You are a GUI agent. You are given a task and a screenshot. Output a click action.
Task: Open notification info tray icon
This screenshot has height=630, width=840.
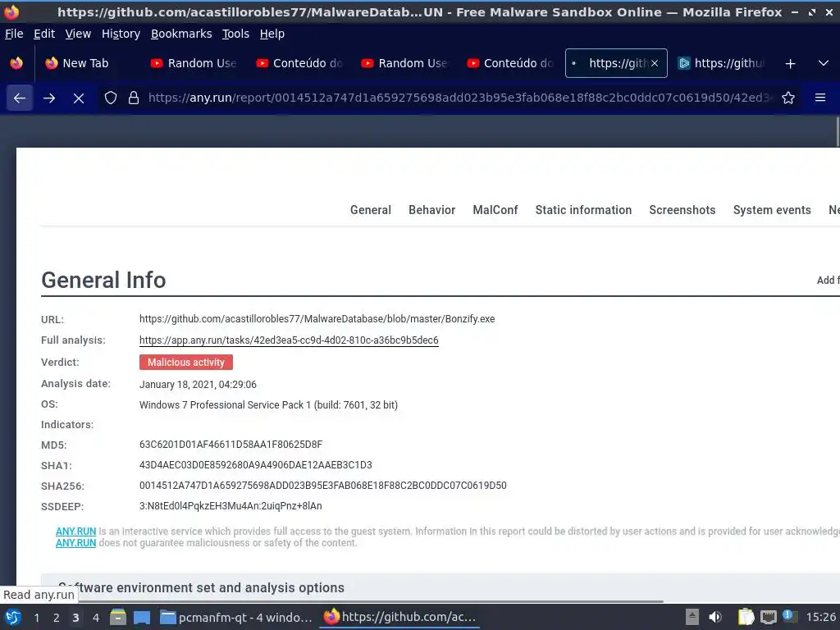coord(788,616)
